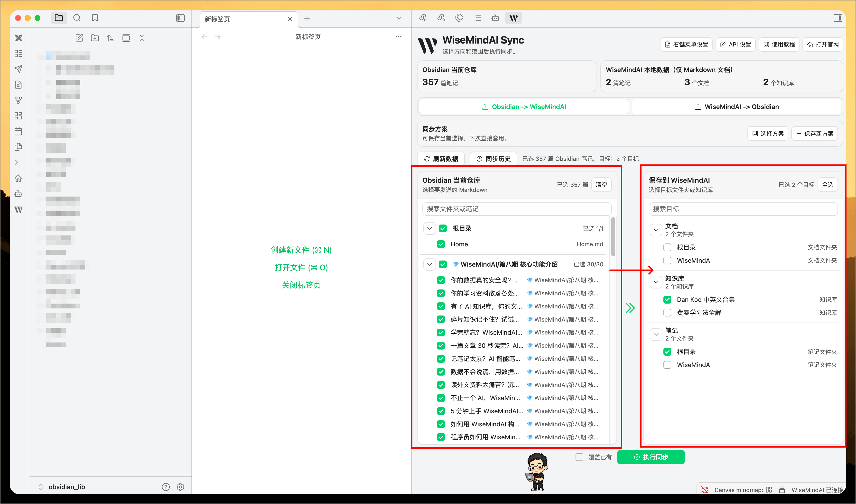Uncheck the WiseMindAI/第八期 核心功能介绍 folder checkbox
856x504 pixels.
pyautogui.click(x=443, y=264)
